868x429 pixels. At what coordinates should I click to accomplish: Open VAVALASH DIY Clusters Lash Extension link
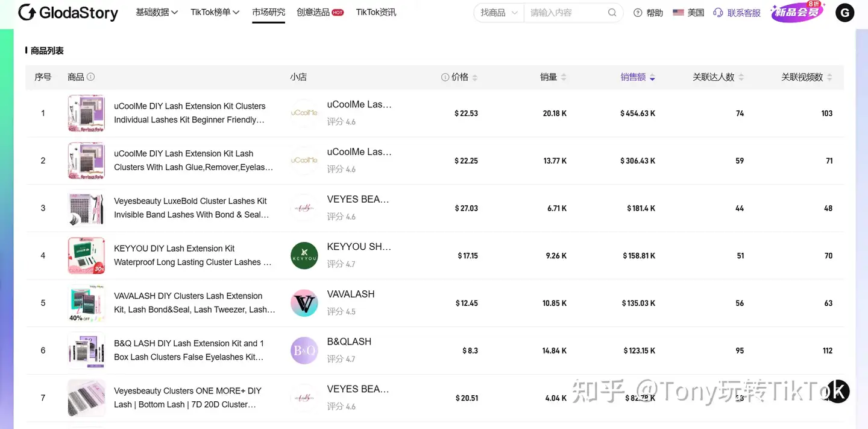coord(195,303)
